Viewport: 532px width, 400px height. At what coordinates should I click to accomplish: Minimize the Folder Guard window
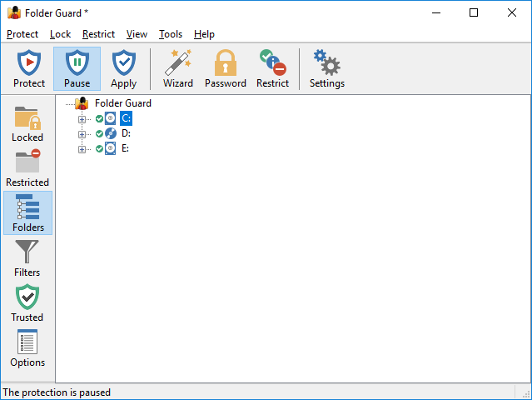[436, 12]
